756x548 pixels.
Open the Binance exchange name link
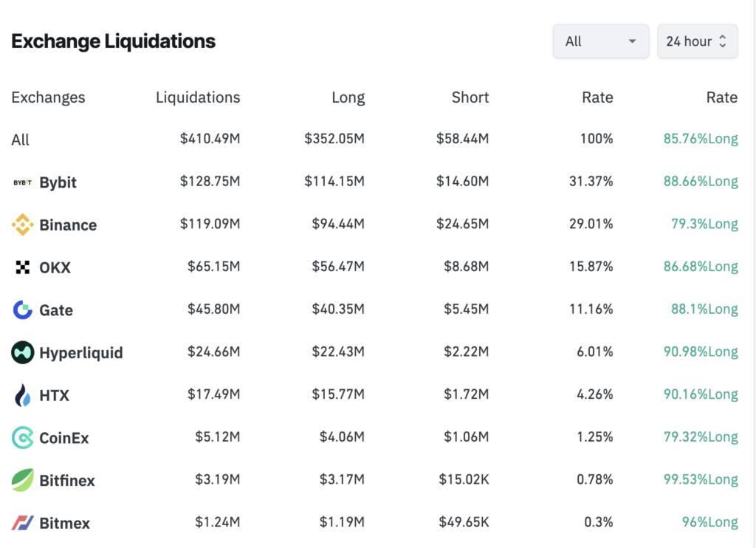(68, 225)
